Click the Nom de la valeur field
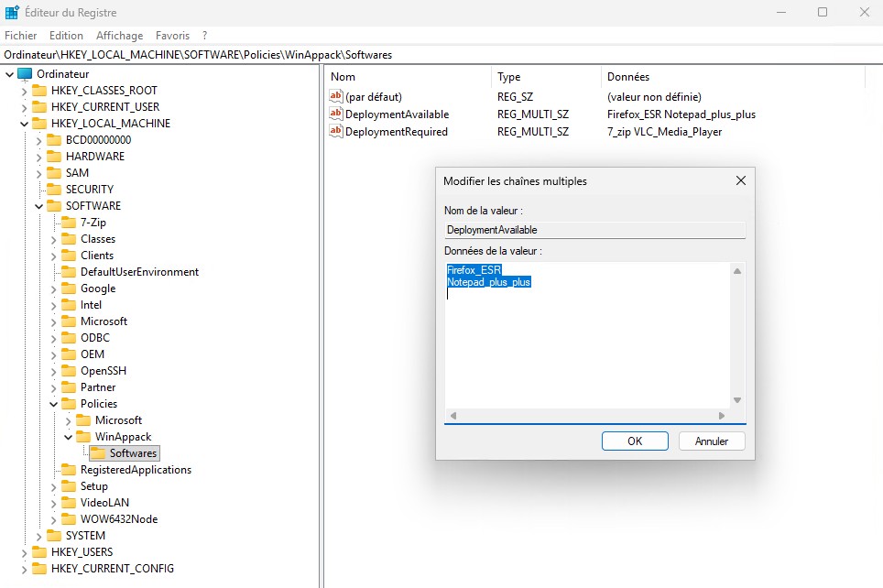The width and height of the screenshot is (883, 588). point(594,230)
